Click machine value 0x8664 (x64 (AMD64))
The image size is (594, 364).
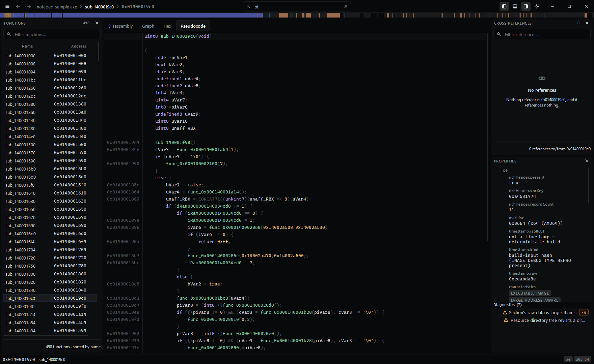[536, 223]
